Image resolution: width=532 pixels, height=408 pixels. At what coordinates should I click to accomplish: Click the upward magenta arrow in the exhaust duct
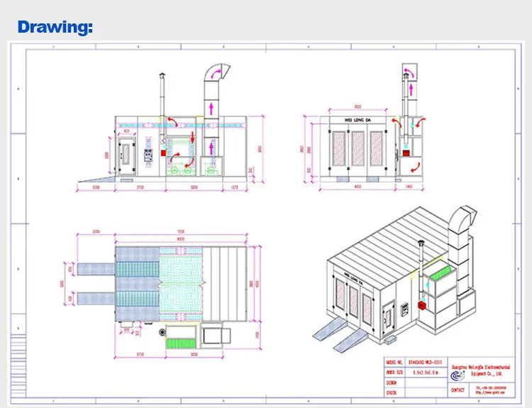pos(211,105)
